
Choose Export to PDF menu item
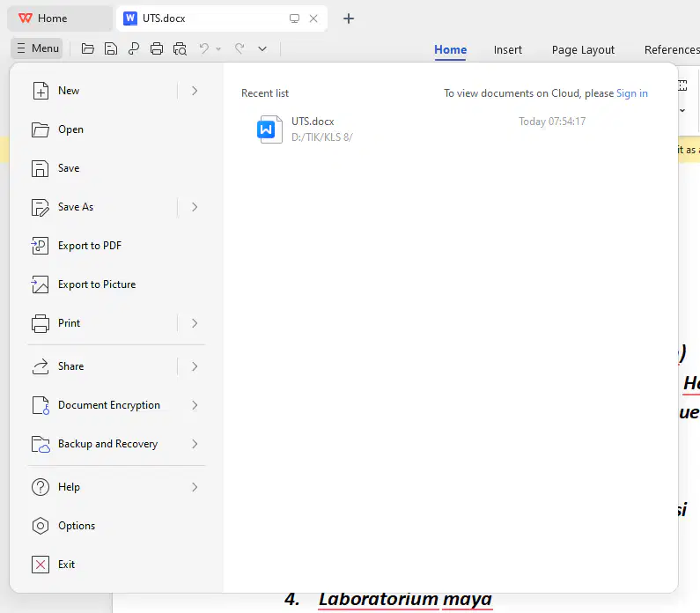point(116,246)
